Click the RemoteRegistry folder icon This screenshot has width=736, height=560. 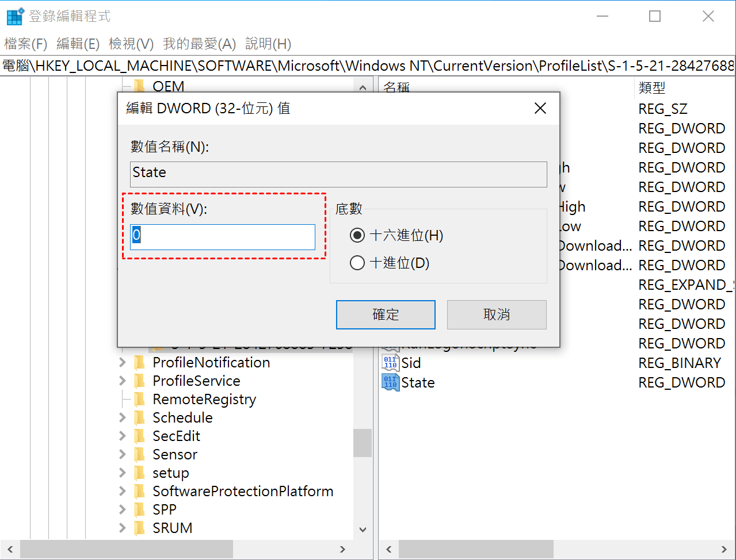139,399
